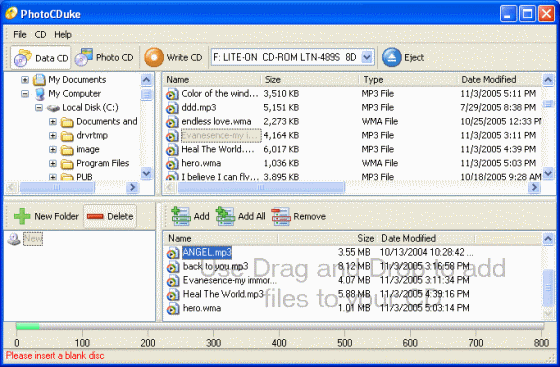Click the endless love.wma file icon
This screenshot has width=560, height=367.
tap(172, 122)
